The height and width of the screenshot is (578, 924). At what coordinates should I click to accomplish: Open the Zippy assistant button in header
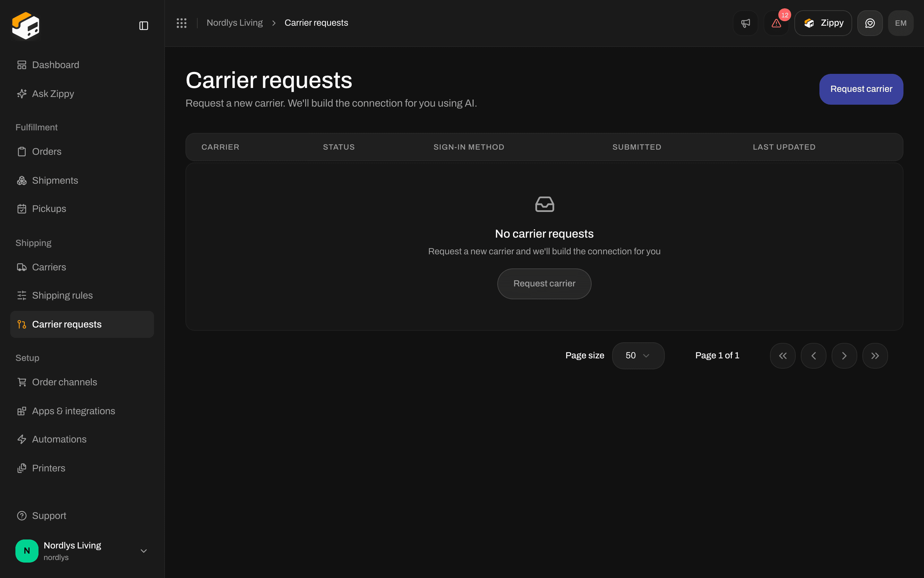coord(823,23)
